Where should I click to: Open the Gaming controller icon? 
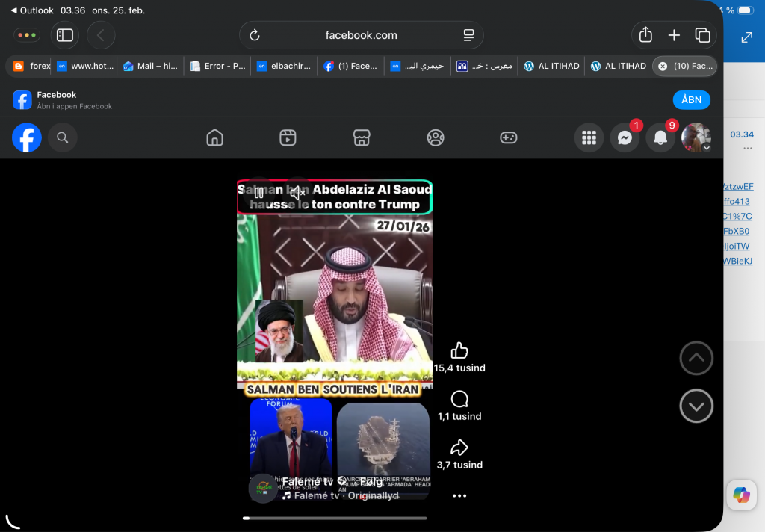point(508,137)
